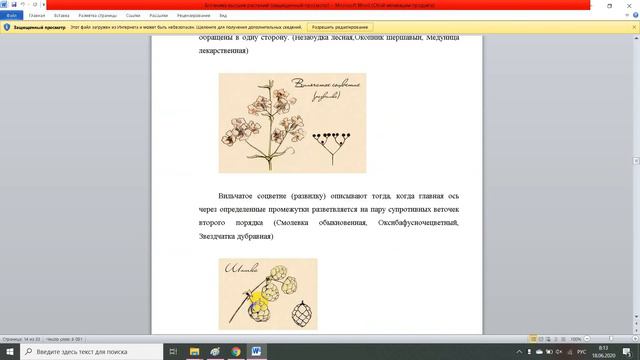
Task: Click the document title in the title bar
Action: click(320, 5)
